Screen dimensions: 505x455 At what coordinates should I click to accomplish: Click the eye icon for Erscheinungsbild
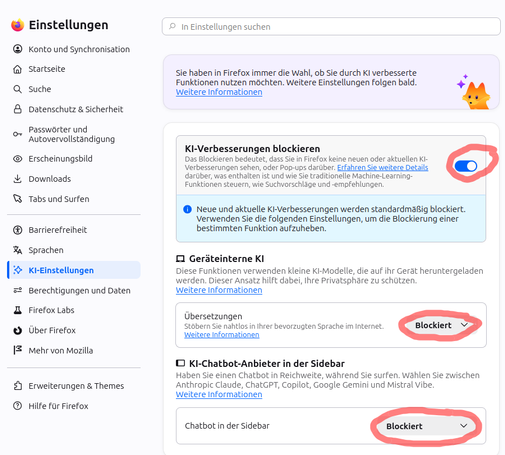coord(18,159)
